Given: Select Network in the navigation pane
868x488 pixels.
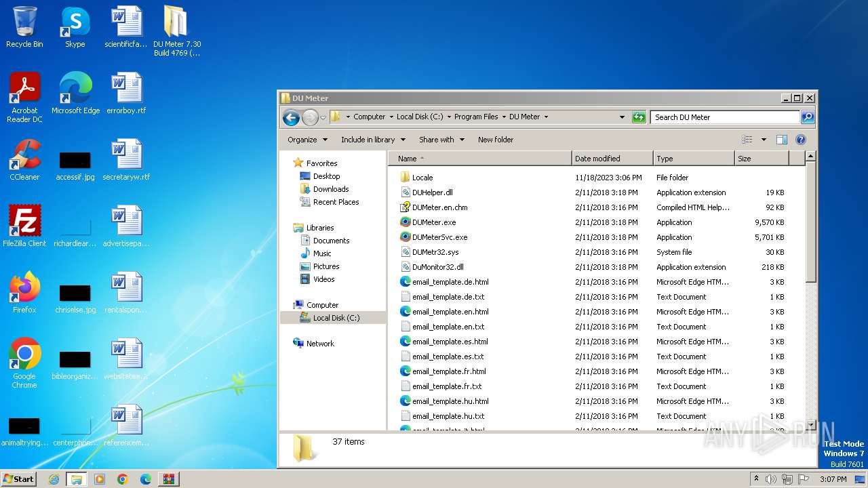Looking at the screenshot, I should pos(320,344).
